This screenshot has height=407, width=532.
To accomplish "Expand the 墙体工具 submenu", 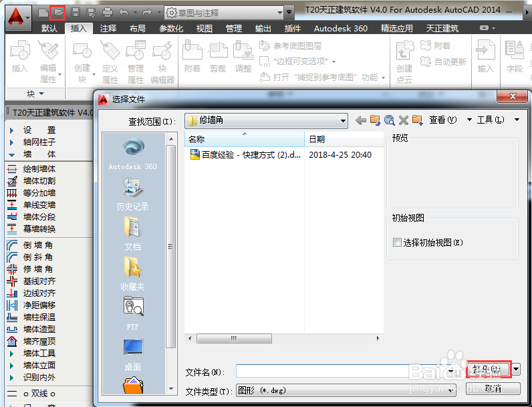I will coord(12,354).
